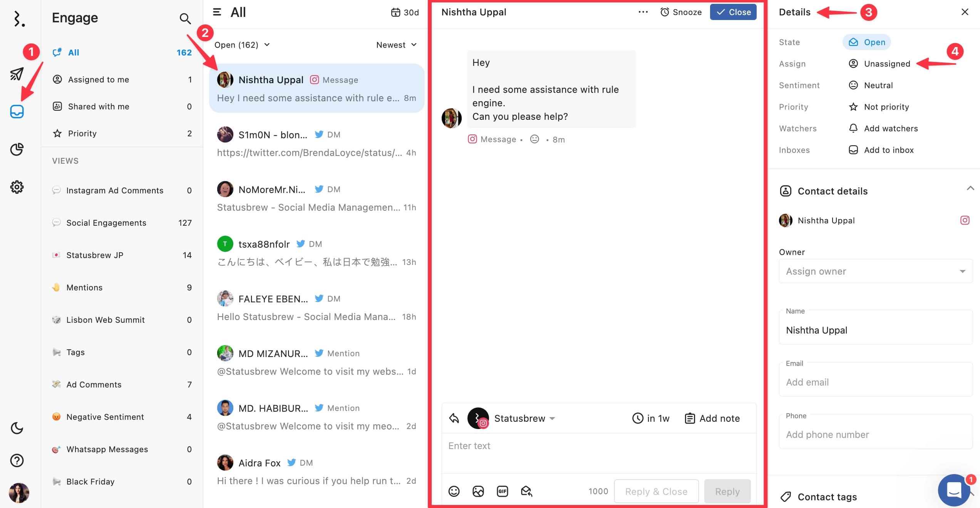
Task: Select the Add note icon in reply bar
Action: [690, 418]
